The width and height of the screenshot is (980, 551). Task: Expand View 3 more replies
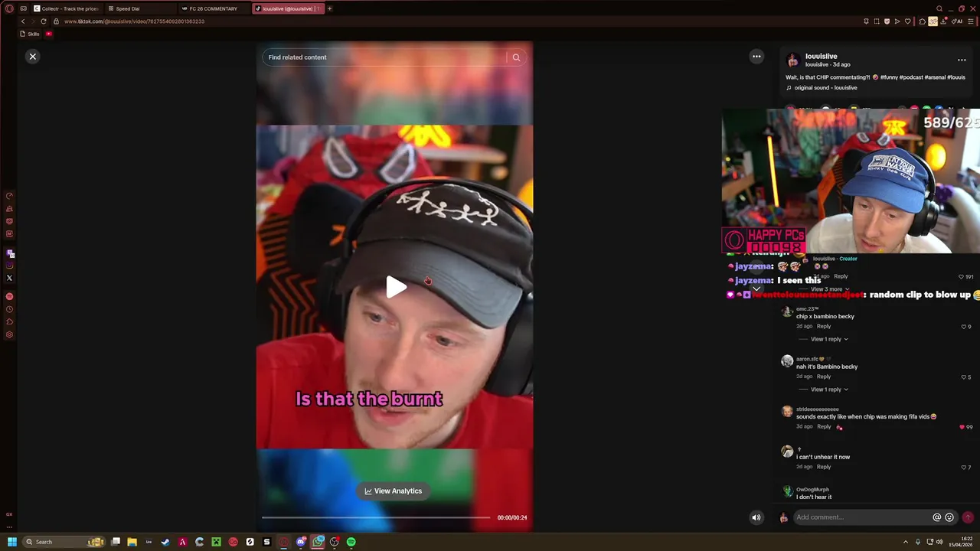830,289
